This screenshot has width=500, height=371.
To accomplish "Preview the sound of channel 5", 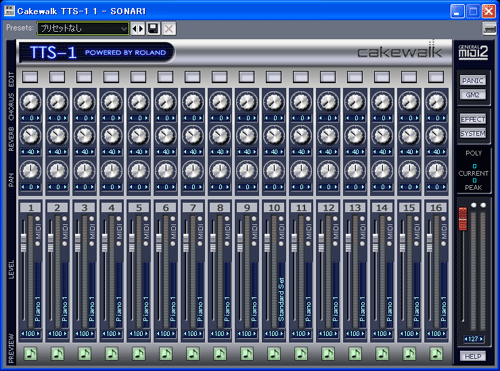I will pos(139,354).
